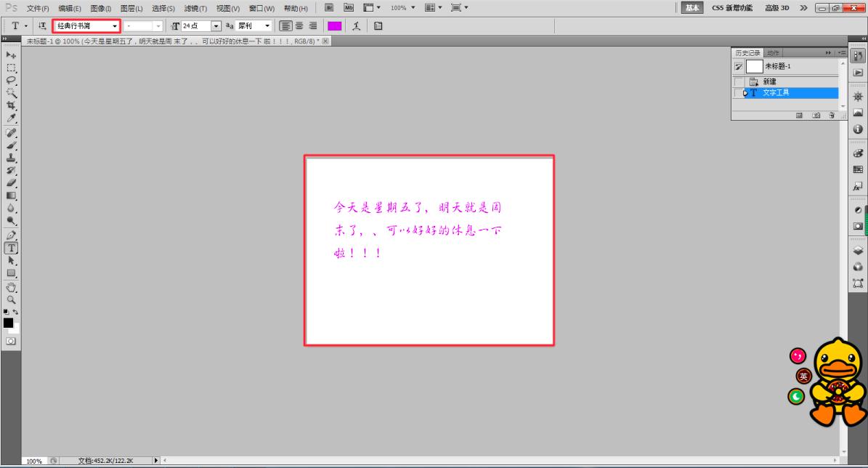Viewport: 868px width, 468px height.
Task: Select the Move tool
Action: point(10,55)
